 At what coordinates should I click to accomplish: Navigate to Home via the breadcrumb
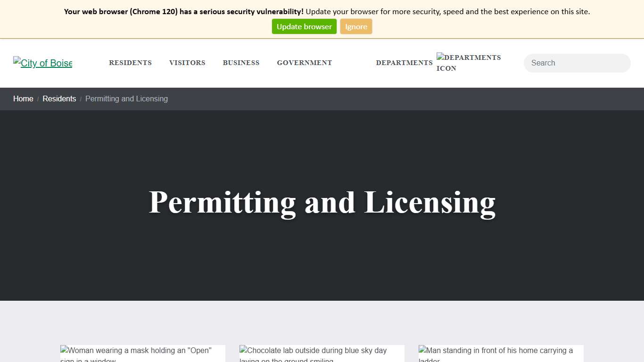[x=23, y=99]
